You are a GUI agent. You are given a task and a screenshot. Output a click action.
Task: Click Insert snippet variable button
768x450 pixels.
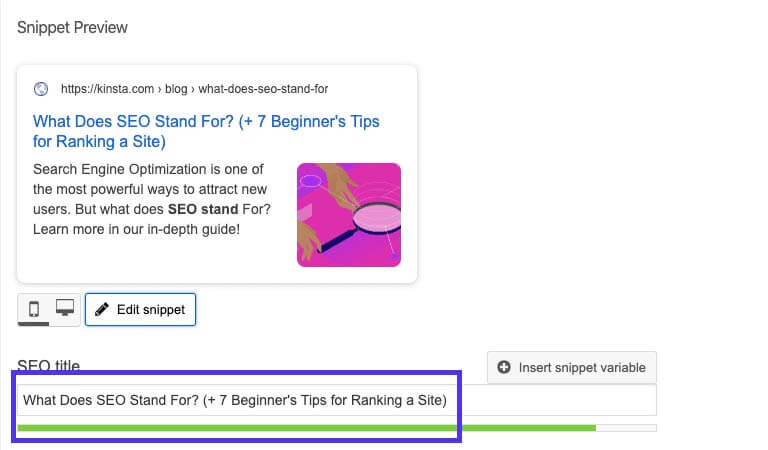point(572,367)
